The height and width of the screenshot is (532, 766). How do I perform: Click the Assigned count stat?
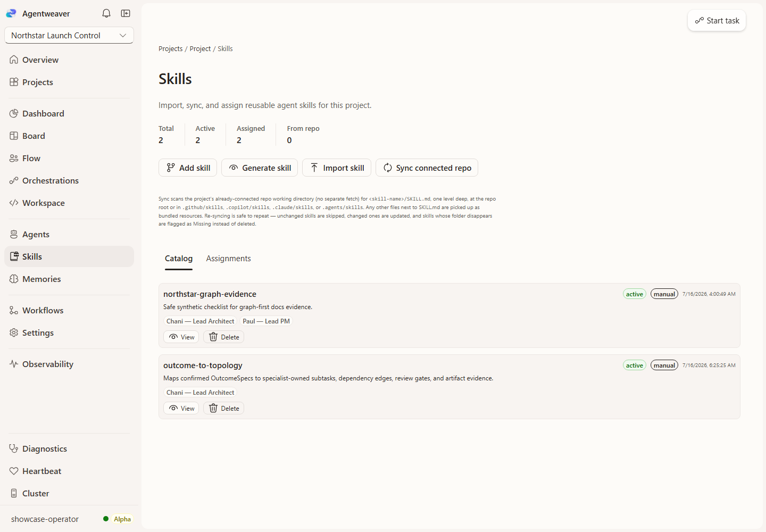[251, 135]
